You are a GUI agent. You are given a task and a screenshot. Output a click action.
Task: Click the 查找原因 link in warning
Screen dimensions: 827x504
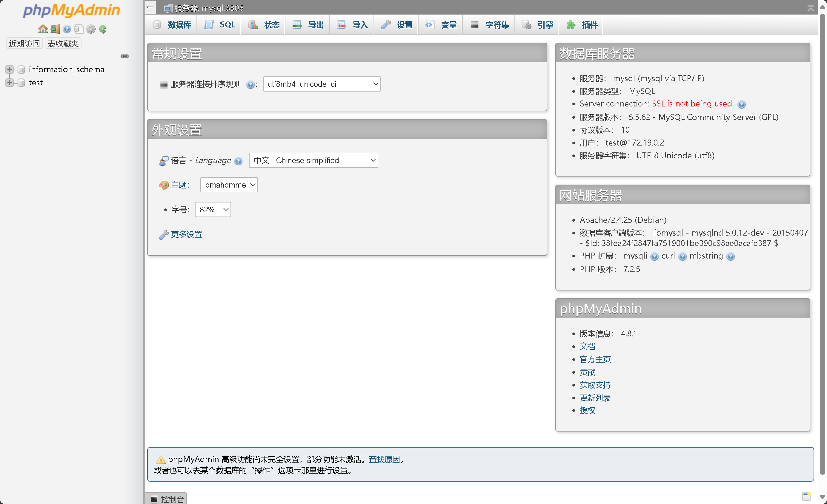click(384, 459)
